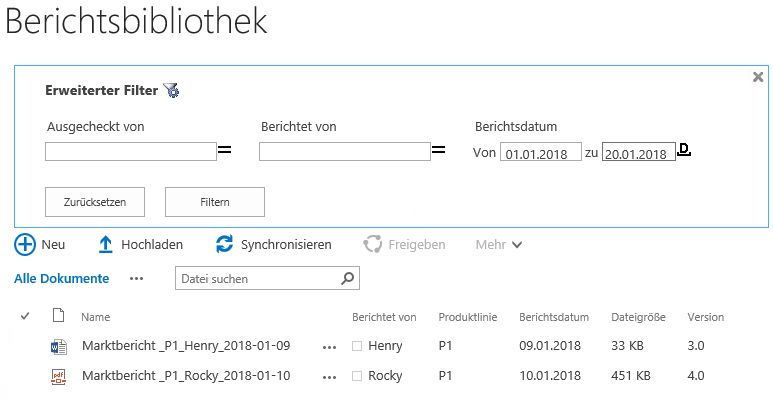773x401 pixels.
Task: Open the ellipsis menu for Marktbericht Henry file
Action: 330,347
